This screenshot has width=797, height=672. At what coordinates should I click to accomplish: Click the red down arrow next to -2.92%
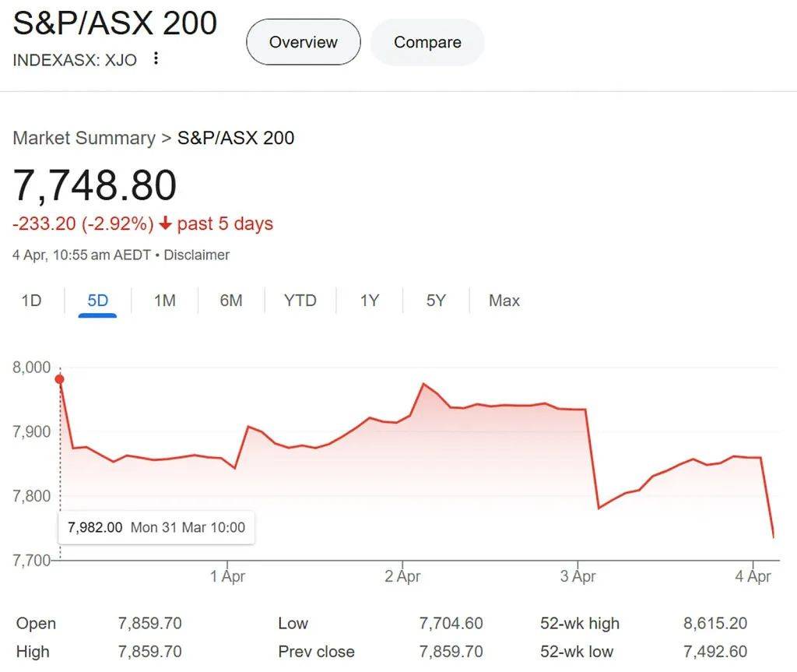(165, 223)
